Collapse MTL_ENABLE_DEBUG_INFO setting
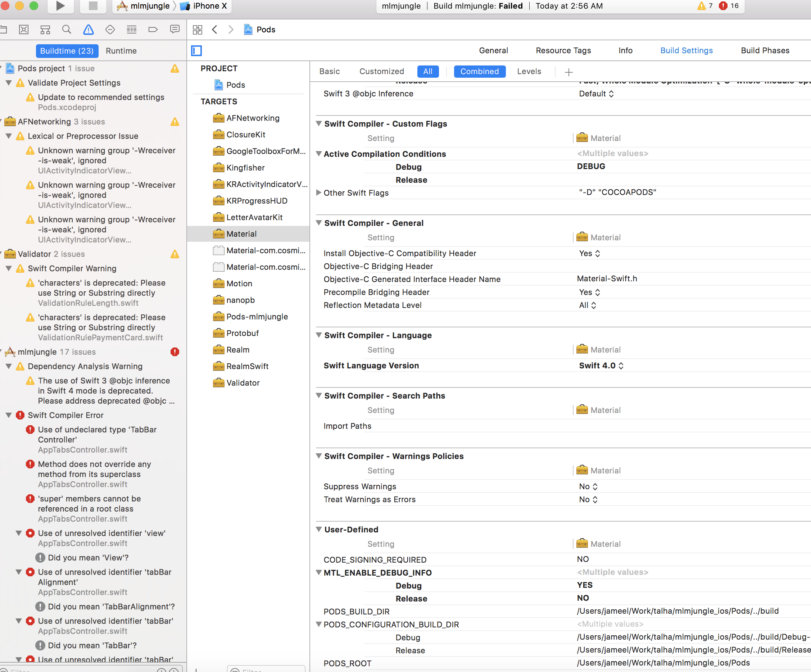 (319, 573)
